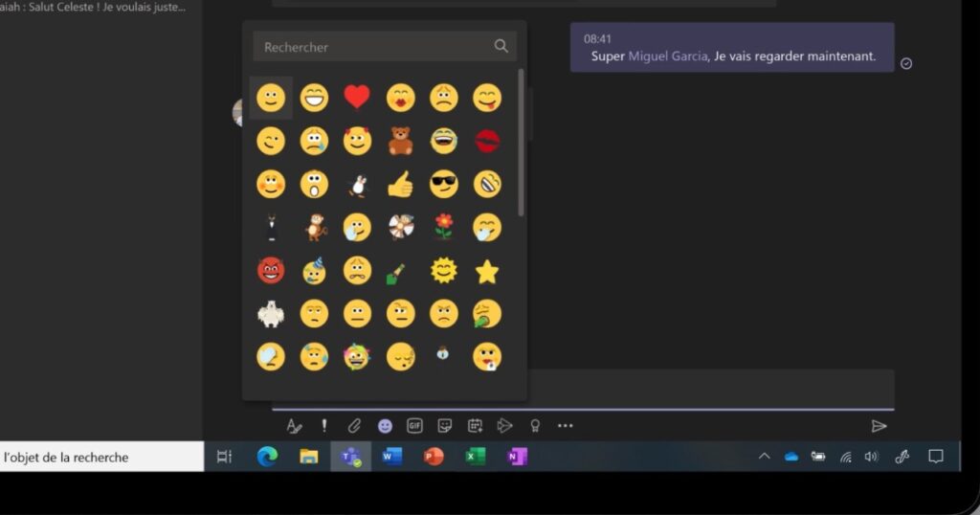The image size is (980, 515).
Task: Open Miguel Garcia mention link
Action: (667, 56)
